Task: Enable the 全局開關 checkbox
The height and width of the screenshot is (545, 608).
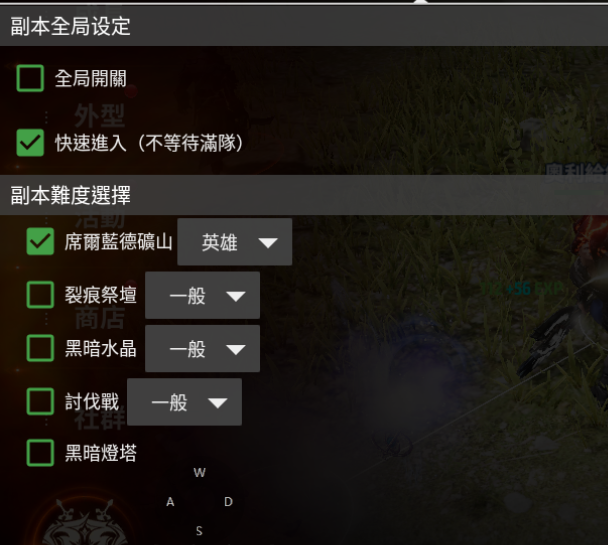Action: click(x=30, y=78)
